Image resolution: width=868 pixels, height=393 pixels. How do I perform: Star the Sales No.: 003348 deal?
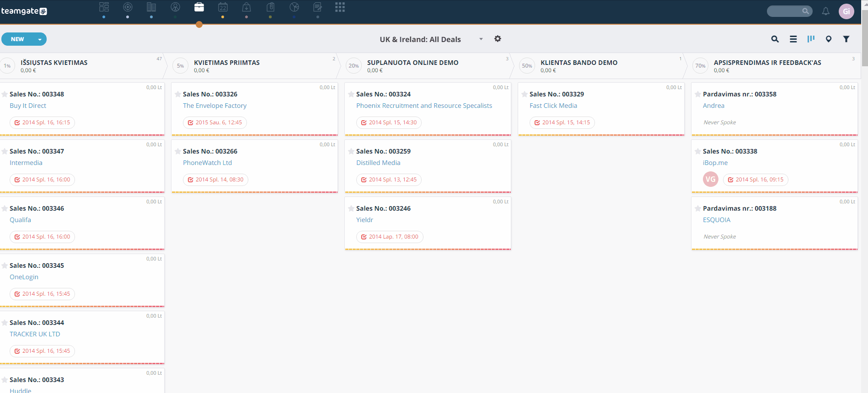click(x=5, y=94)
